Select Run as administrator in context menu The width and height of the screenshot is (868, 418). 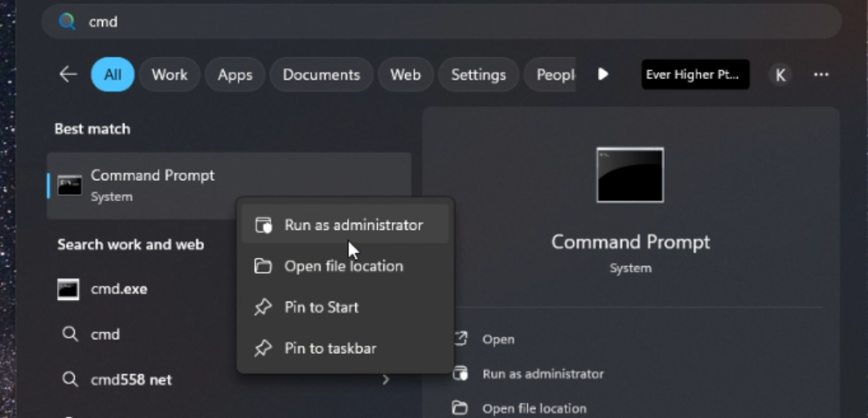coord(353,225)
